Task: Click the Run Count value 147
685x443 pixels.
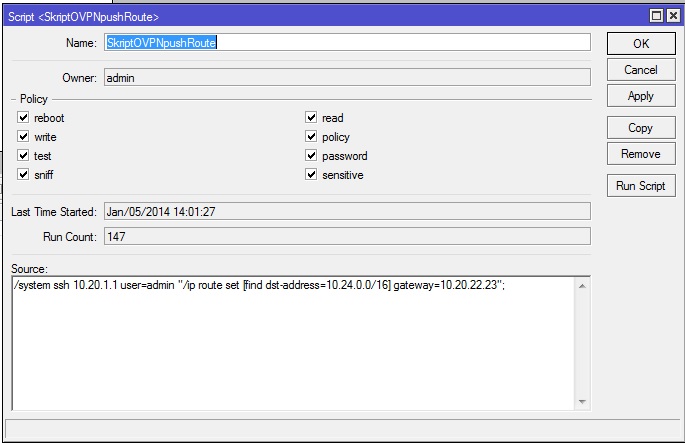Action: (347, 236)
